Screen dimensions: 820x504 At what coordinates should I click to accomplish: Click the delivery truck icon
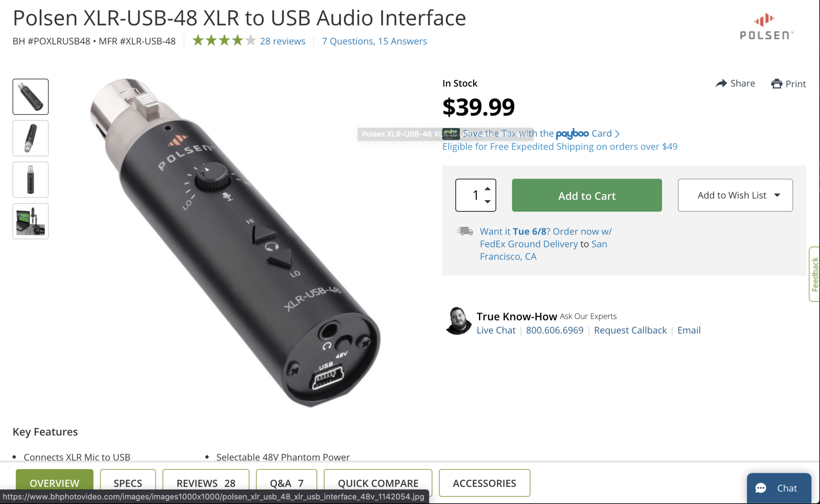point(465,231)
